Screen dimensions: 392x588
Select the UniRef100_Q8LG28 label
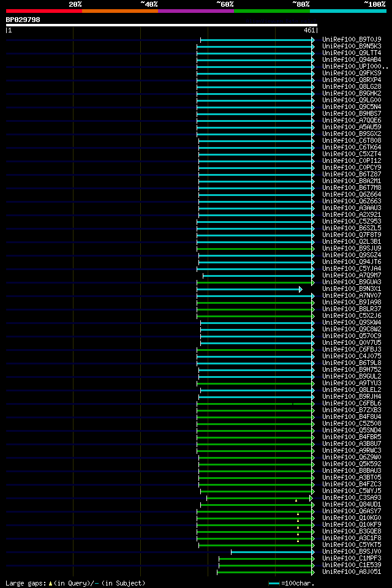pos(352,86)
